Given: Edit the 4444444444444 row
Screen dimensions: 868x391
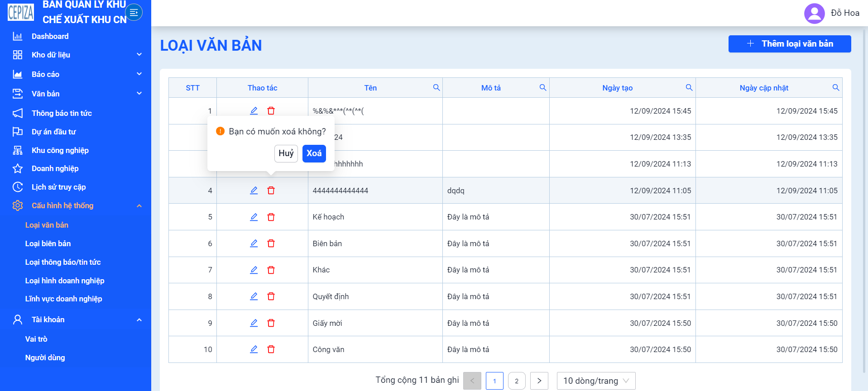Looking at the screenshot, I should [254, 191].
